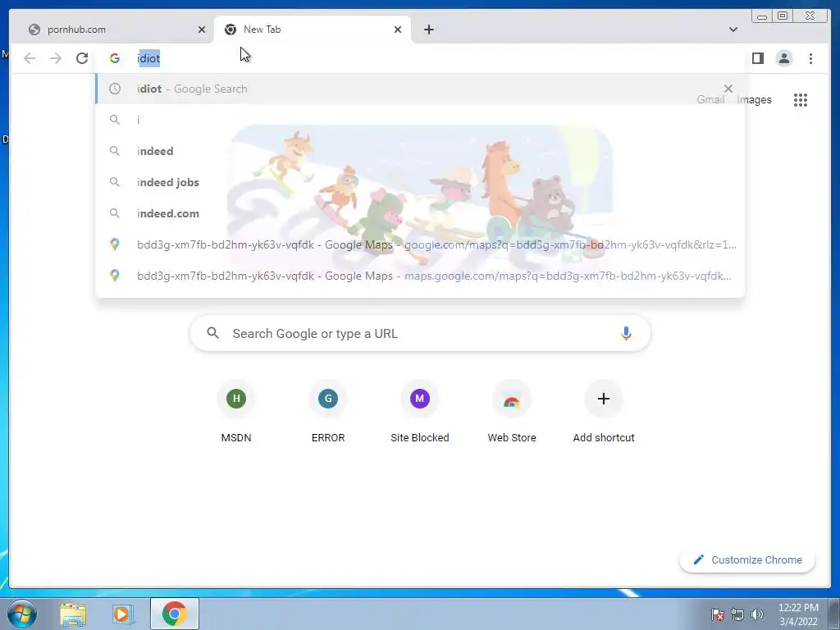Choose the 'indeed.com' suggestion
Image resolution: width=840 pixels, height=630 pixels.
[420, 213]
